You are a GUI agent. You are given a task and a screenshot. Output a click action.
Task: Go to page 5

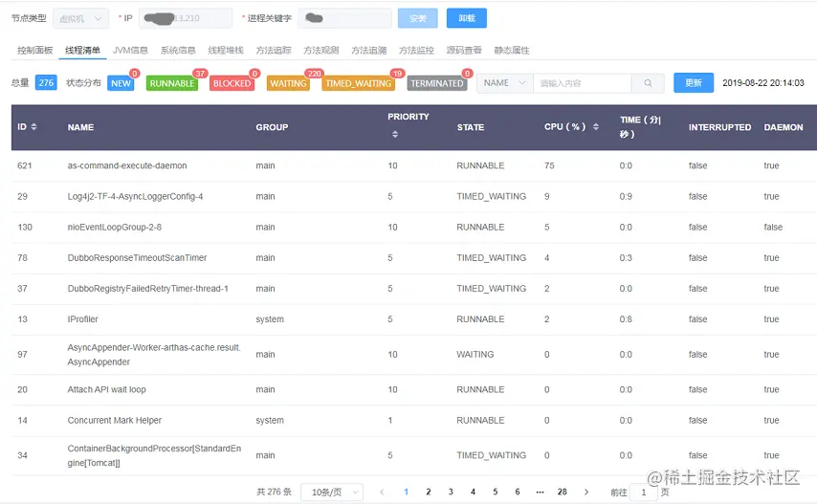point(496,492)
